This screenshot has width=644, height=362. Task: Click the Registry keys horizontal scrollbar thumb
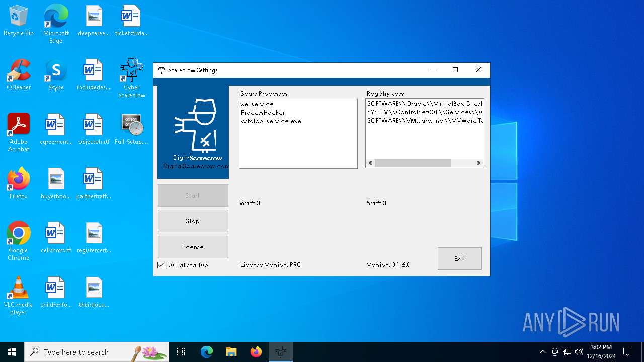click(x=413, y=163)
